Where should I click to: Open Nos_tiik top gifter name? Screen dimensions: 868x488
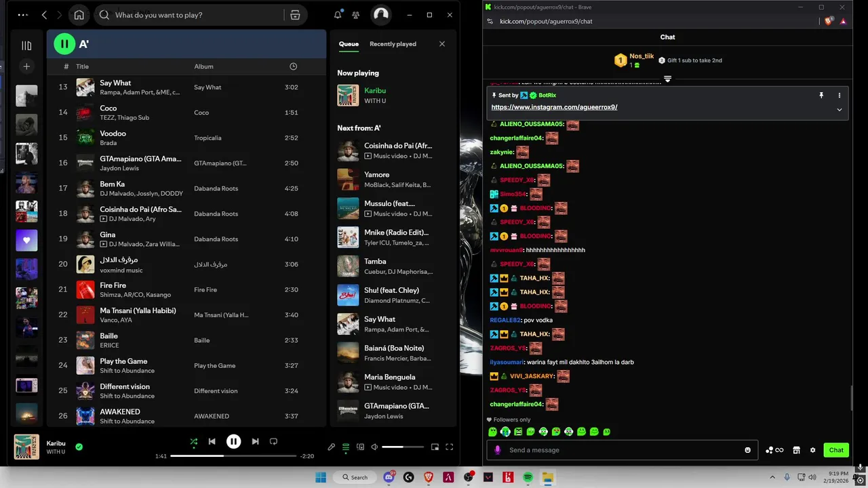[x=642, y=56]
